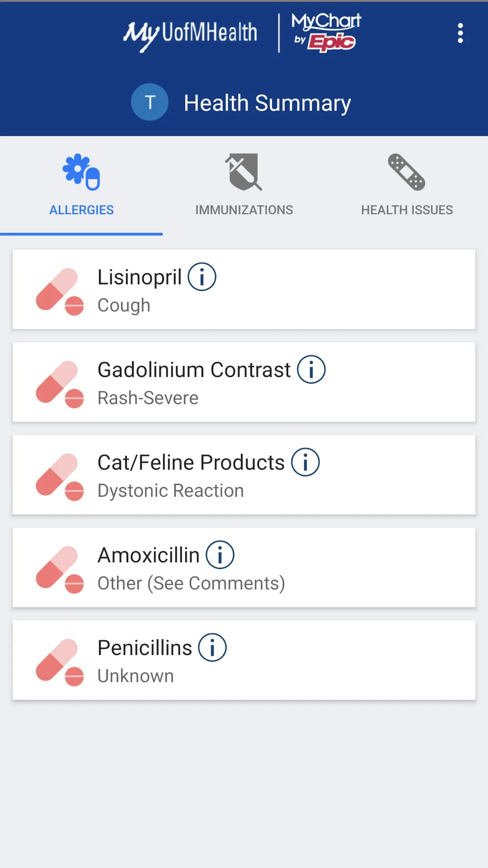The image size is (488, 868).
Task: Select the Allergies tab label
Action: pyautogui.click(x=81, y=210)
